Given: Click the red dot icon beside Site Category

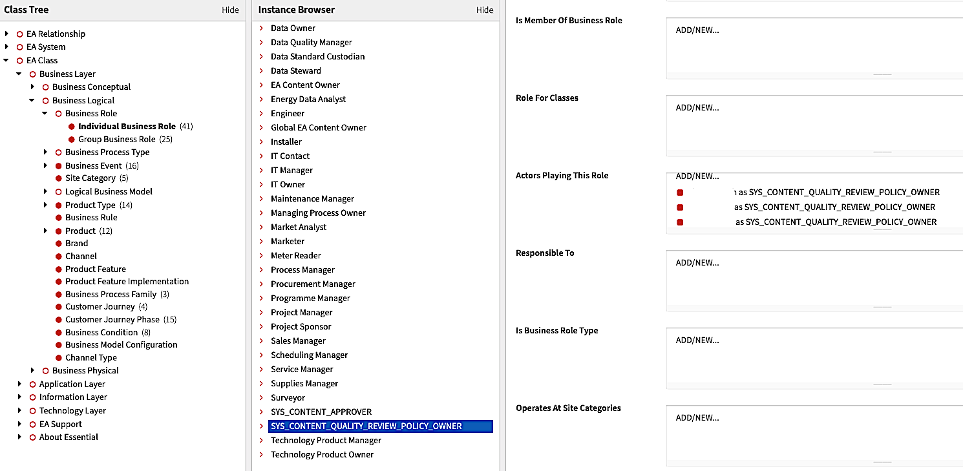Looking at the screenshot, I should [58, 179].
